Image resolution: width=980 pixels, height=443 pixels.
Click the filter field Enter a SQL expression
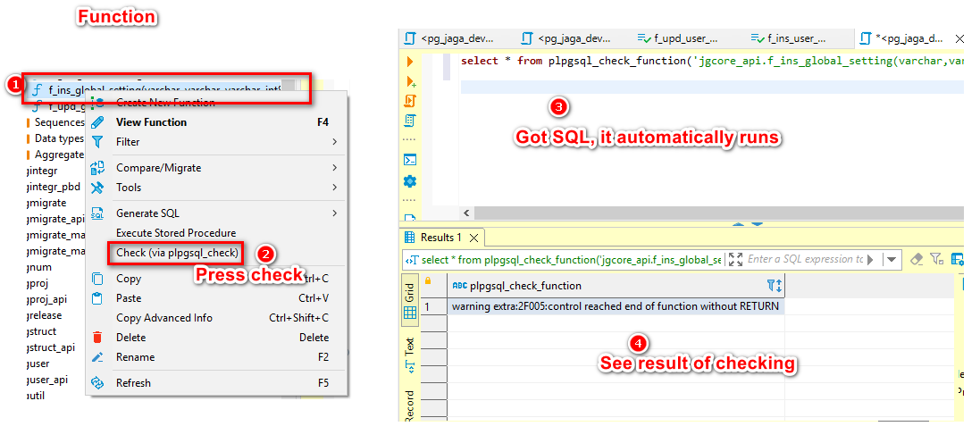(x=804, y=259)
